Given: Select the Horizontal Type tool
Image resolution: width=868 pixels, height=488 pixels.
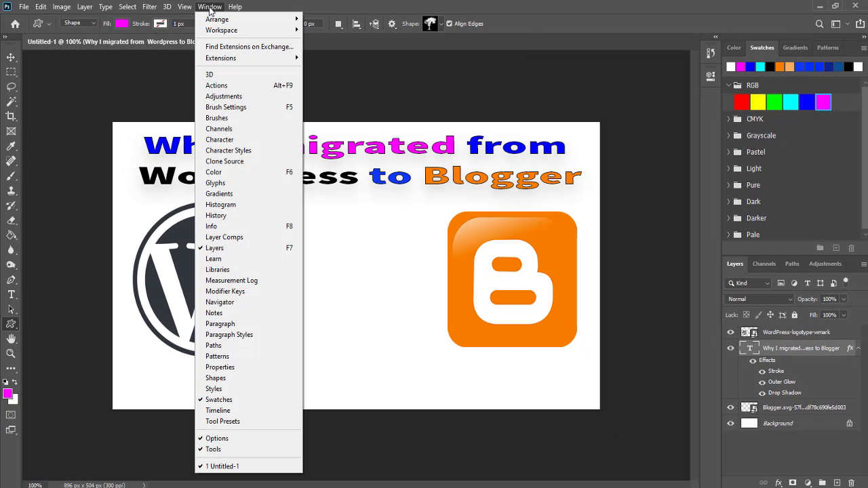Looking at the screenshot, I should [11, 295].
